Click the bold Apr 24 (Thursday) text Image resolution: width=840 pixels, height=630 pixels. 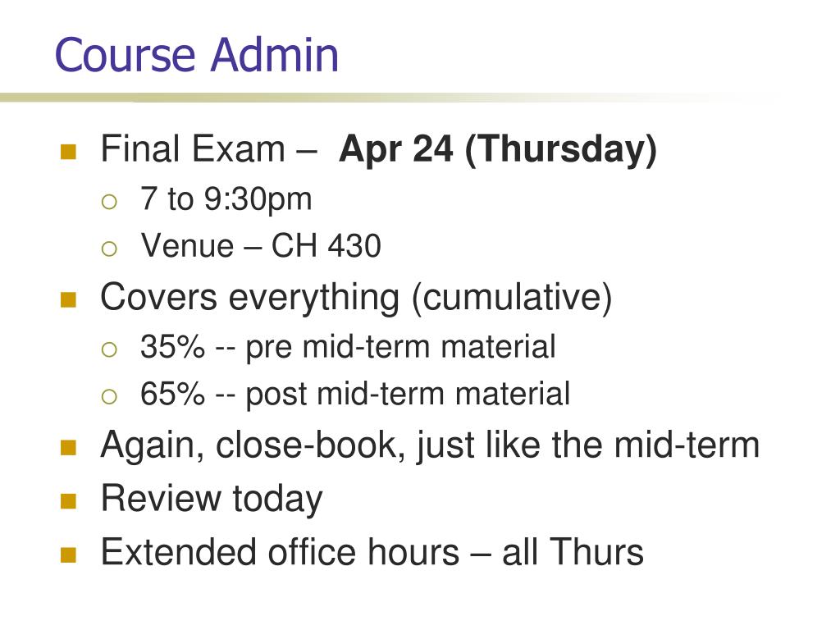coord(498,149)
